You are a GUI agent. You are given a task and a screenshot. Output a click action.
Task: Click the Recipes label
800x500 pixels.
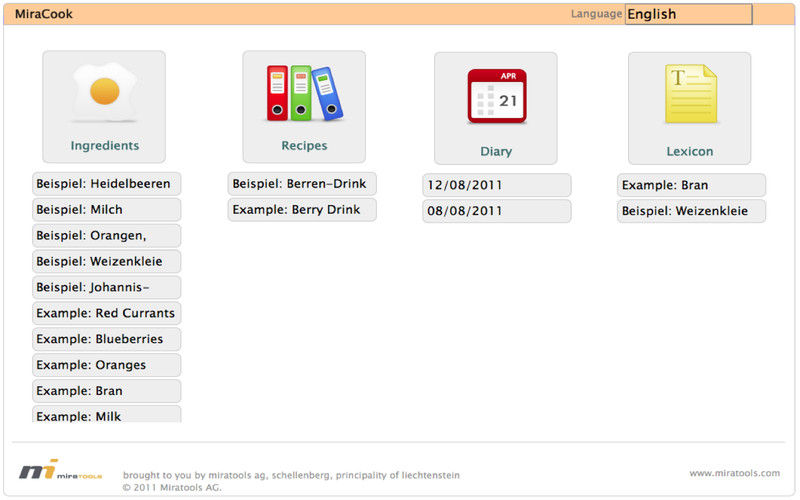pyautogui.click(x=304, y=146)
